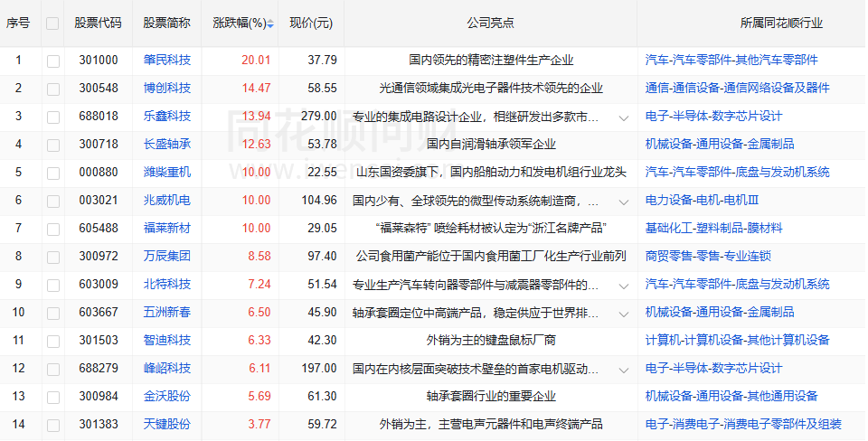This screenshot has height=441, width=868.
Task: Select highlight text 国内自润滑轴承领军企业
Action: (x=491, y=145)
